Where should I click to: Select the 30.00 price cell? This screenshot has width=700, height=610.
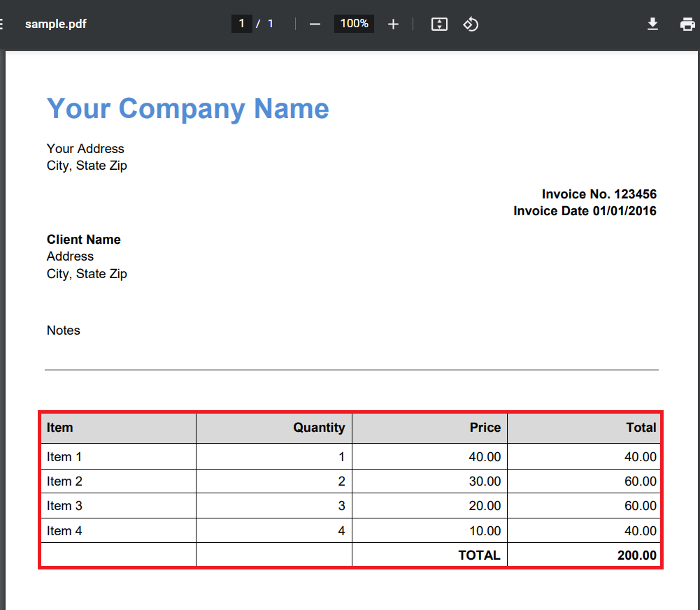(429, 481)
